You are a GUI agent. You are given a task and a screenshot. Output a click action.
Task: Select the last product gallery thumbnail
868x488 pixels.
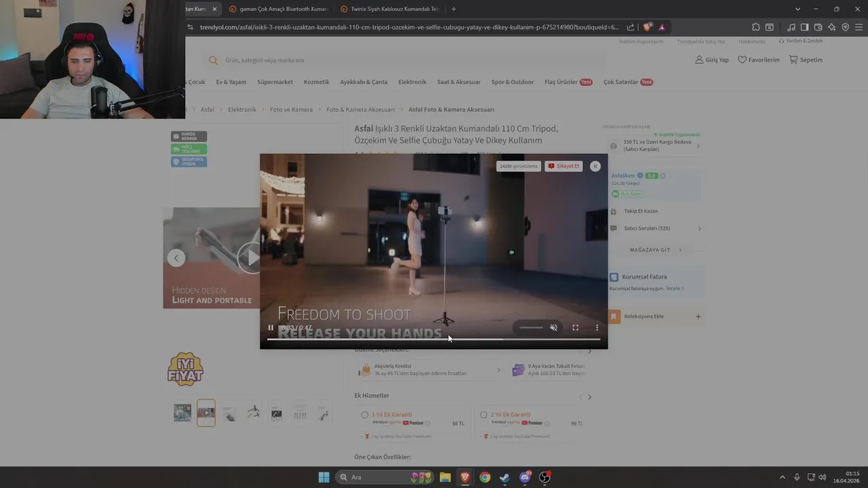tap(323, 413)
